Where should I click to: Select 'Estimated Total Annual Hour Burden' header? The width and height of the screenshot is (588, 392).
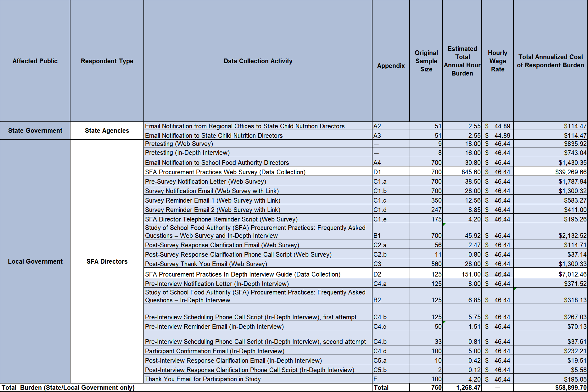[462, 61]
